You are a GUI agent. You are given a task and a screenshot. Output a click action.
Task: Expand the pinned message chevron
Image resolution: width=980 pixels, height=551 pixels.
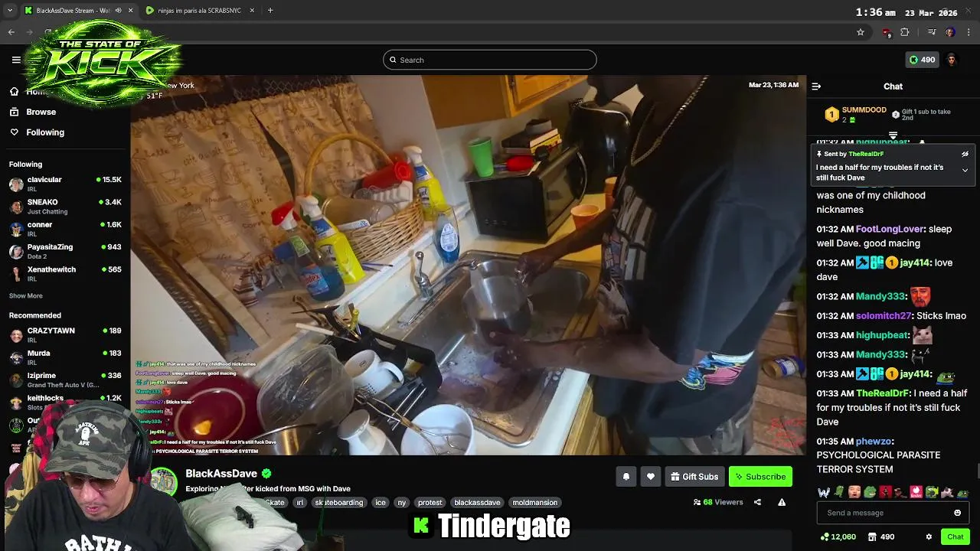965,171
